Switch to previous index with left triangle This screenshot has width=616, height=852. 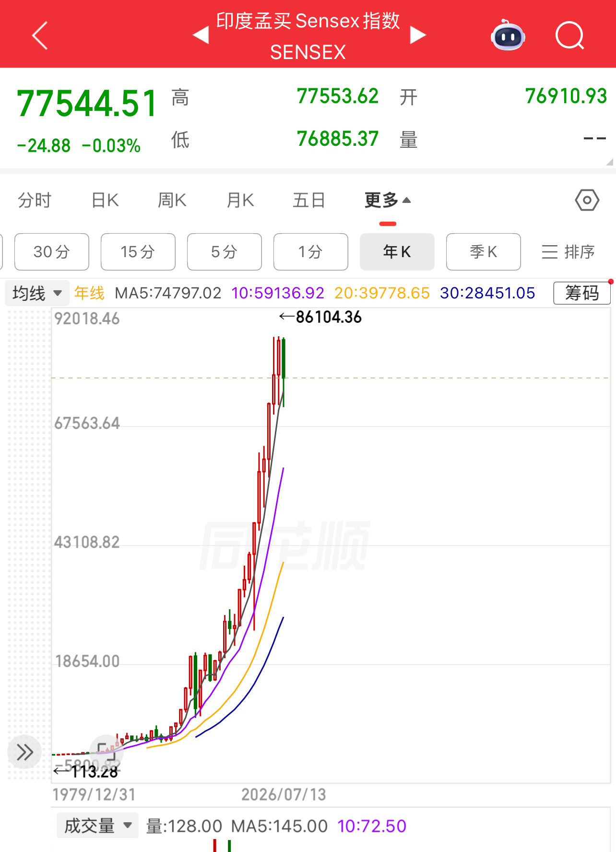(x=201, y=35)
